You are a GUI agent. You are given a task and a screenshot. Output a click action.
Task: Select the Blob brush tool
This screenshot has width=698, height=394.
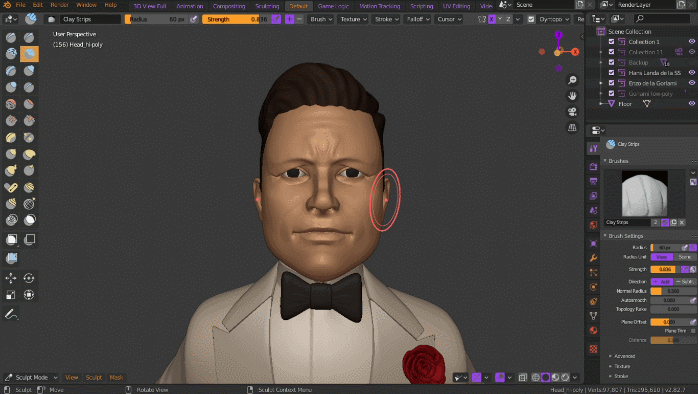coord(11,87)
